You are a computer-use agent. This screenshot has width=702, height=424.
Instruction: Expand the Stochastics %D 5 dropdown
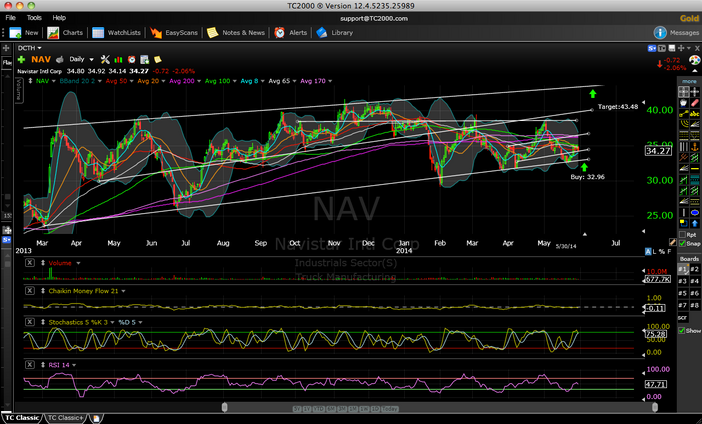[141, 322]
